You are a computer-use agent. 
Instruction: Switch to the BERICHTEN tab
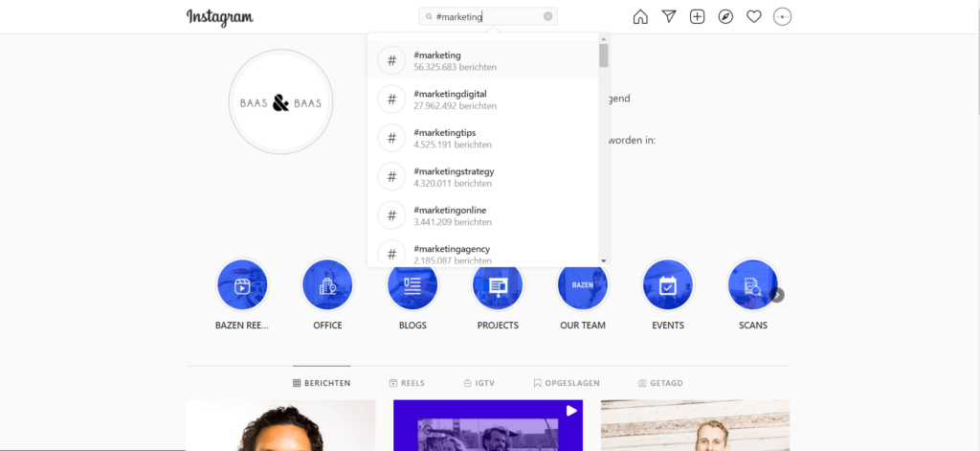[x=322, y=383]
